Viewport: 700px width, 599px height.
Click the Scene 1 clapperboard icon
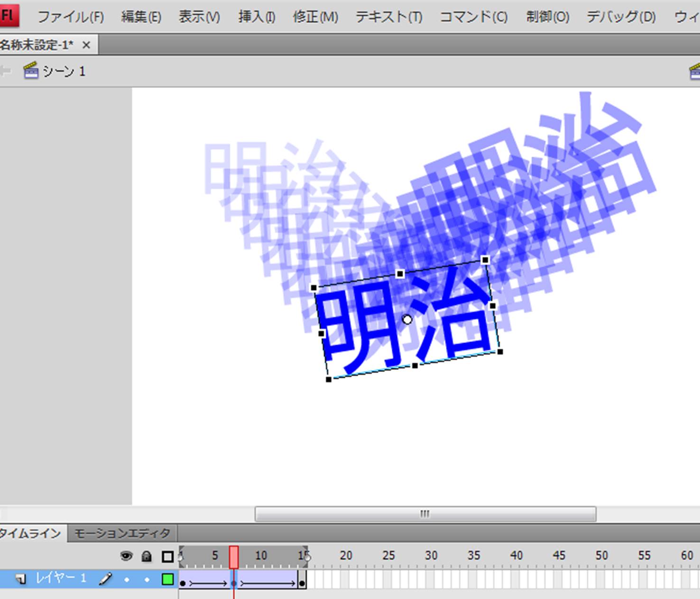[x=31, y=71]
